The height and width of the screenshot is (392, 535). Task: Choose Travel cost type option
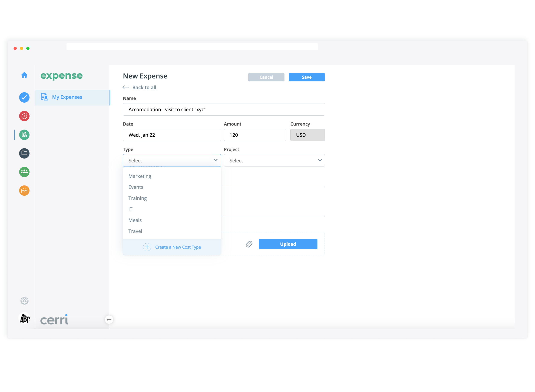tap(135, 231)
